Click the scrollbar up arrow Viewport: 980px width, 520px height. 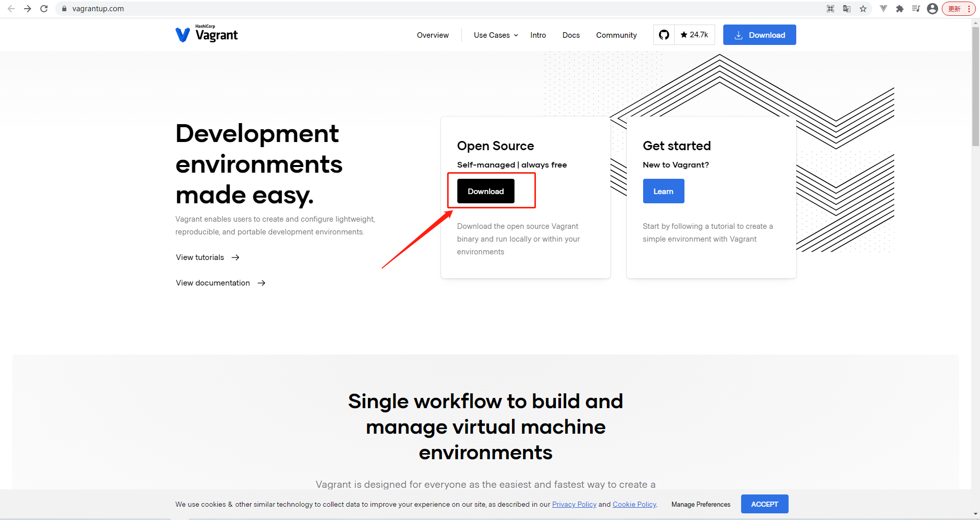pyautogui.click(x=975, y=23)
